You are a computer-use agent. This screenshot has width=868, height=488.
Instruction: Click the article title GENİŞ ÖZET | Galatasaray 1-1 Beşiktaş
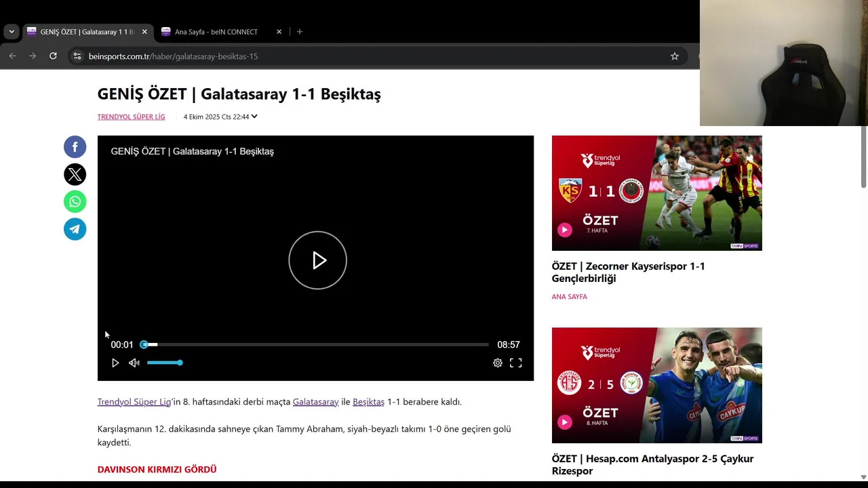click(x=239, y=94)
